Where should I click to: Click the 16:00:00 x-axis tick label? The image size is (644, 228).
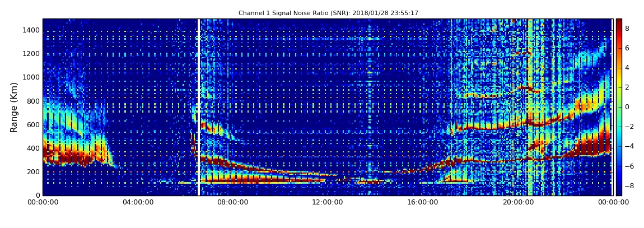pos(423,202)
